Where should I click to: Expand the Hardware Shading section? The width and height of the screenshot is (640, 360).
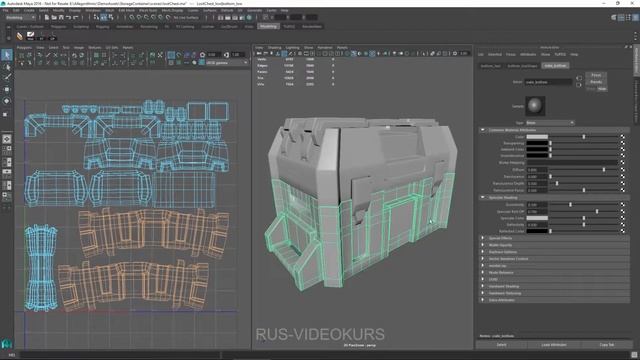coord(482,286)
